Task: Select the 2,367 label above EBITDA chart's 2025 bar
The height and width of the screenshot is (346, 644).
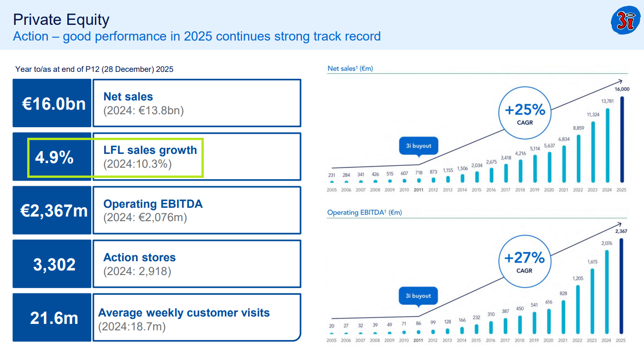Action: pyautogui.click(x=622, y=231)
